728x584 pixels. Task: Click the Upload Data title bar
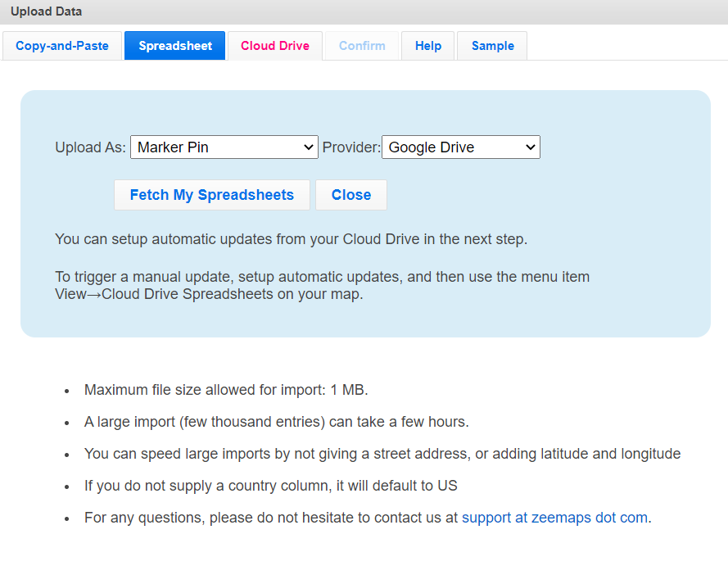pyautogui.click(x=364, y=11)
